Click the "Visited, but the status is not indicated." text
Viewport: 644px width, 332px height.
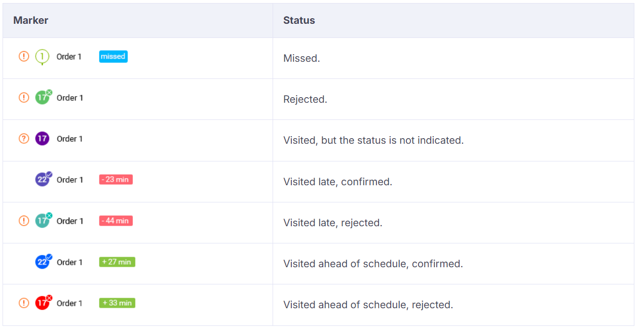tap(373, 140)
